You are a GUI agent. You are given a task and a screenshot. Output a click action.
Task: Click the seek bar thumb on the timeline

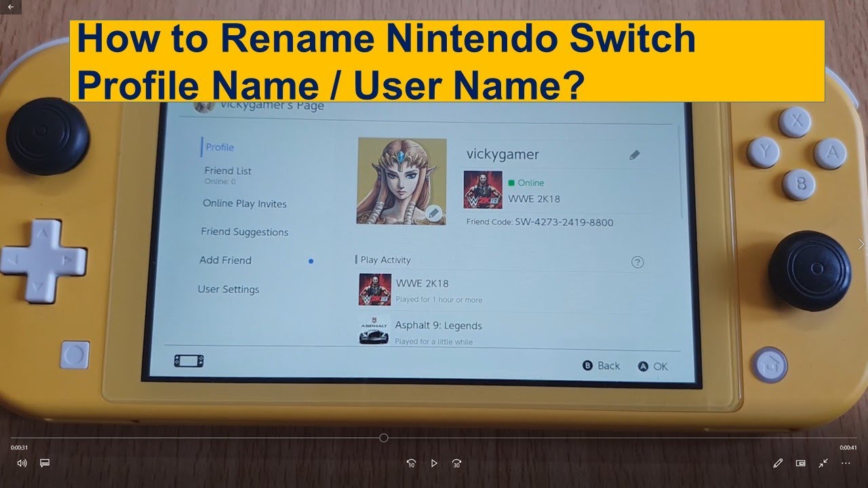point(384,438)
